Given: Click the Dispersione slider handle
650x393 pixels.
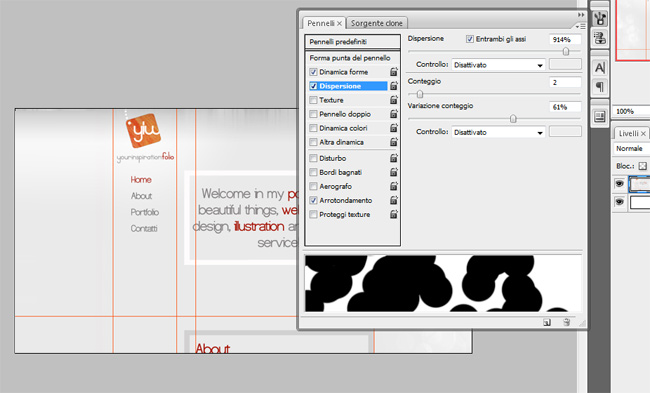Looking at the screenshot, I should point(565,51).
